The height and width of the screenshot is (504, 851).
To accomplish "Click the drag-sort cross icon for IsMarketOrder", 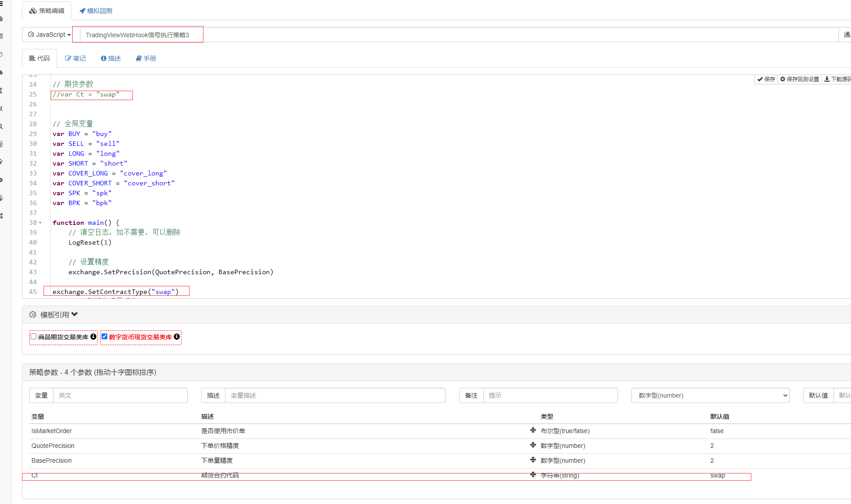I will [533, 430].
